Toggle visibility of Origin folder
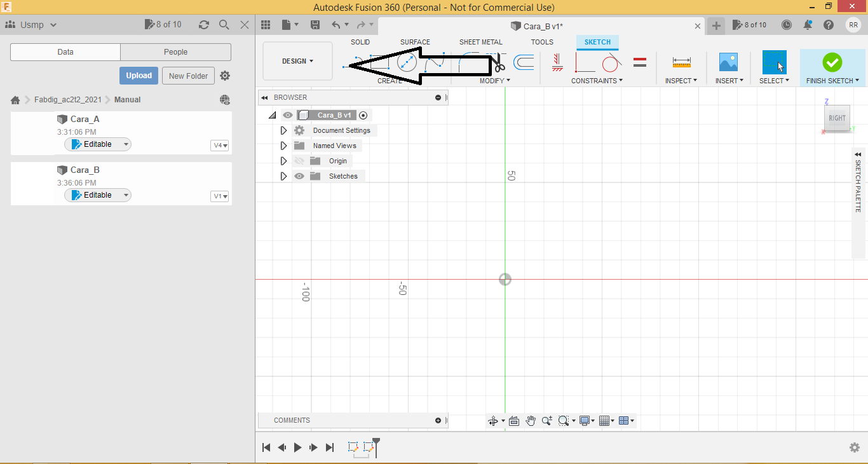 tap(299, 161)
